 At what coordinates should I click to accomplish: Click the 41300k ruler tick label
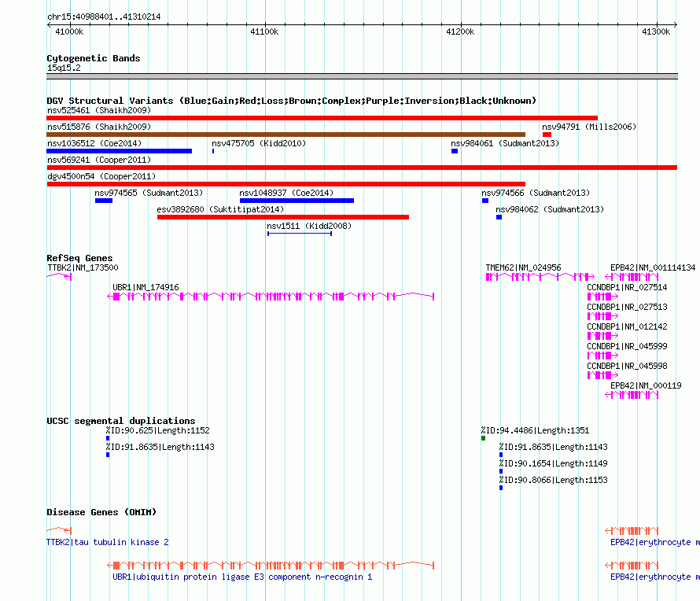(656, 31)
